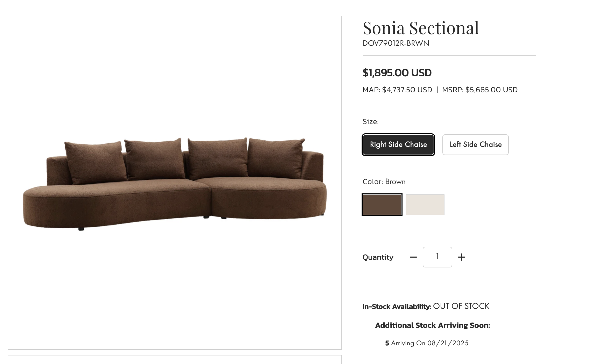
Task: Select the Right Side Chaise option
Action: pyautogui.click(x=398, y=144)
